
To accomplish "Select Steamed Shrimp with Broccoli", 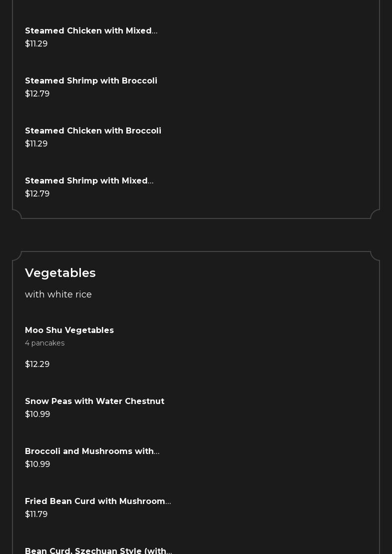I will pos(91,81).
